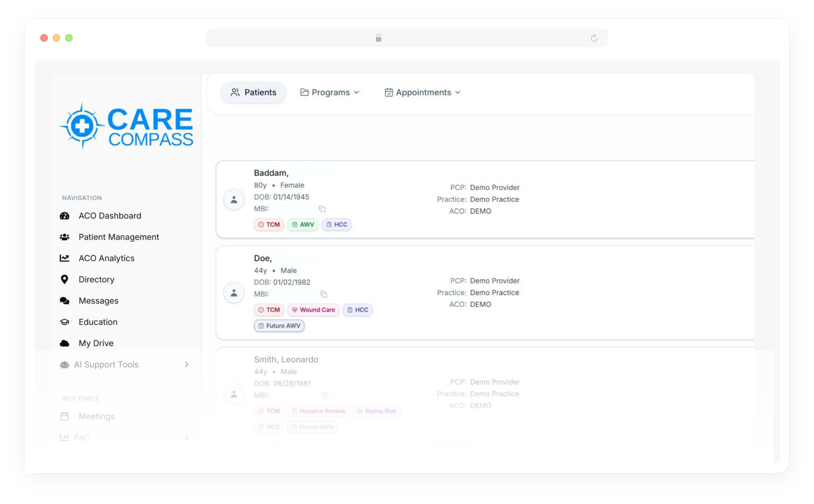Click the My Drive cloud icon

[x=64, y=343]
